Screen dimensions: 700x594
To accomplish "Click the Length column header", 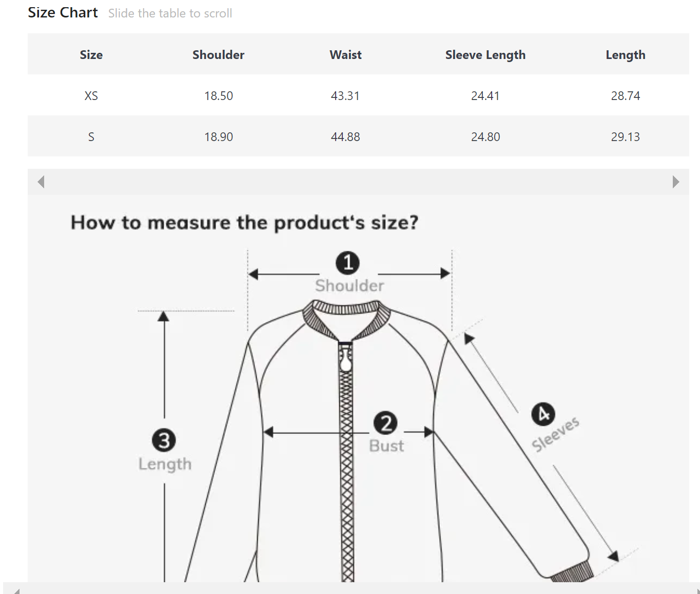I will point(625,55).
